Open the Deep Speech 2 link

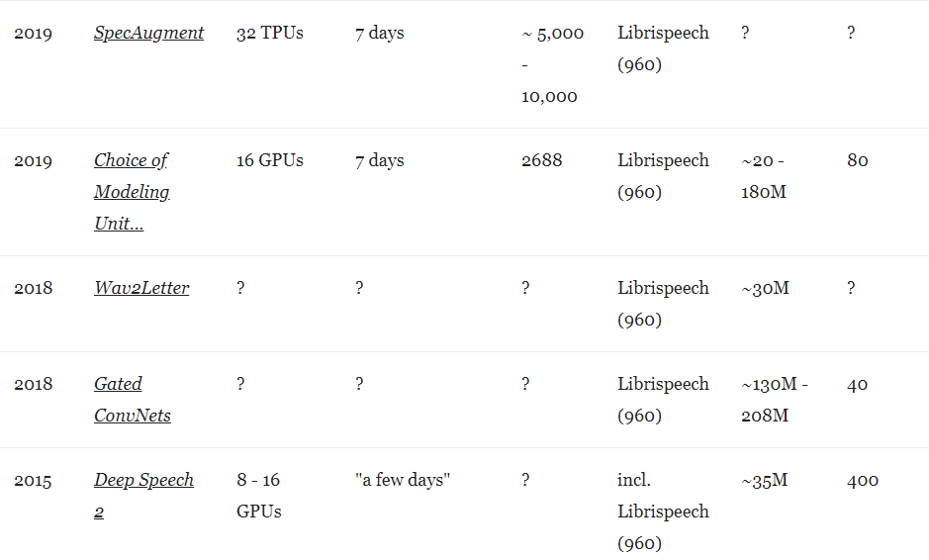coord(143,496)
